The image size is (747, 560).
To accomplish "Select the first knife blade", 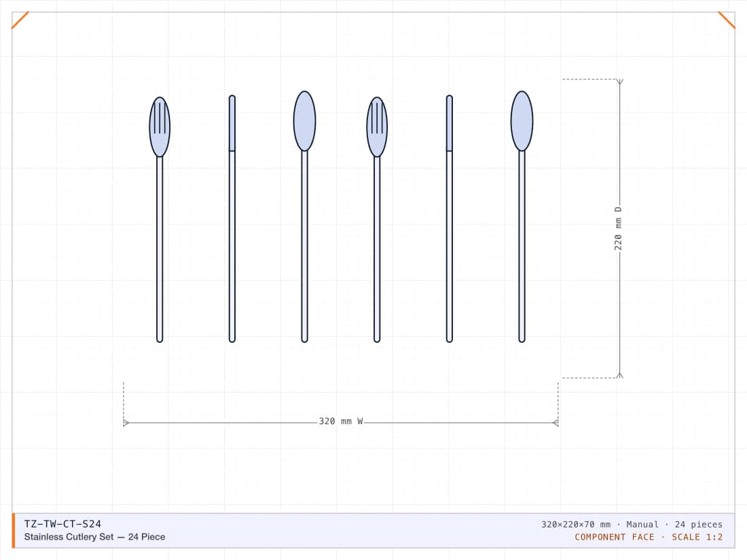I will tap(232, 124).
